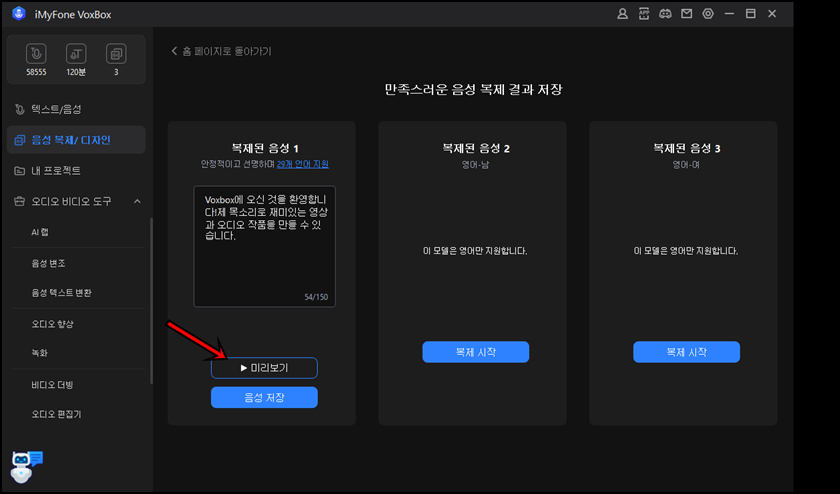Open the Discord community icon
The image size is (840, 494).
(x=665, y=14)
